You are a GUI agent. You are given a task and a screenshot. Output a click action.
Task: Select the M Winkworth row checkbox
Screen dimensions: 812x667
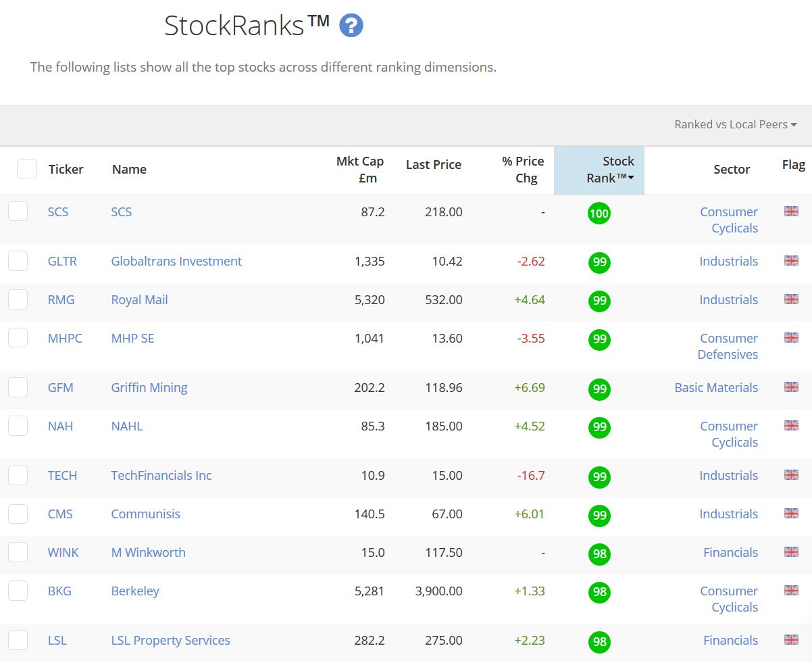pyautogui.click(x=18, y=551)
